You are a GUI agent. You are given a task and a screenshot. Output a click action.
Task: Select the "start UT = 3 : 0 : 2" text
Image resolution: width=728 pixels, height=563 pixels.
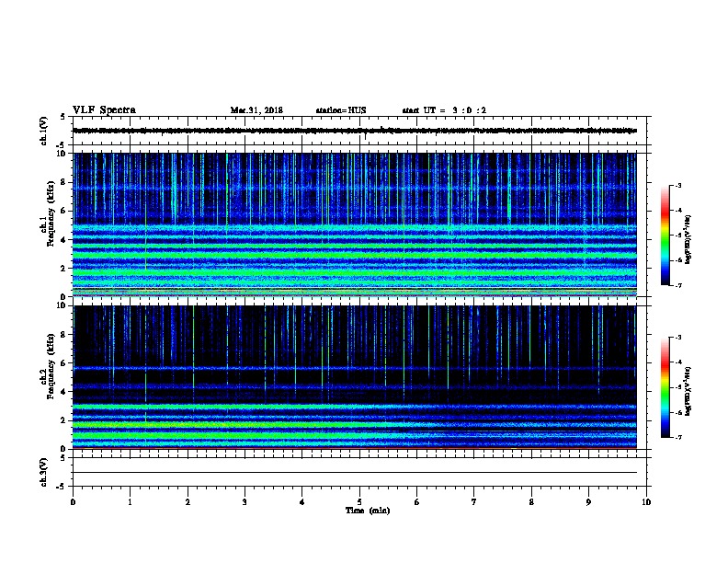click(x=444, y=110)
